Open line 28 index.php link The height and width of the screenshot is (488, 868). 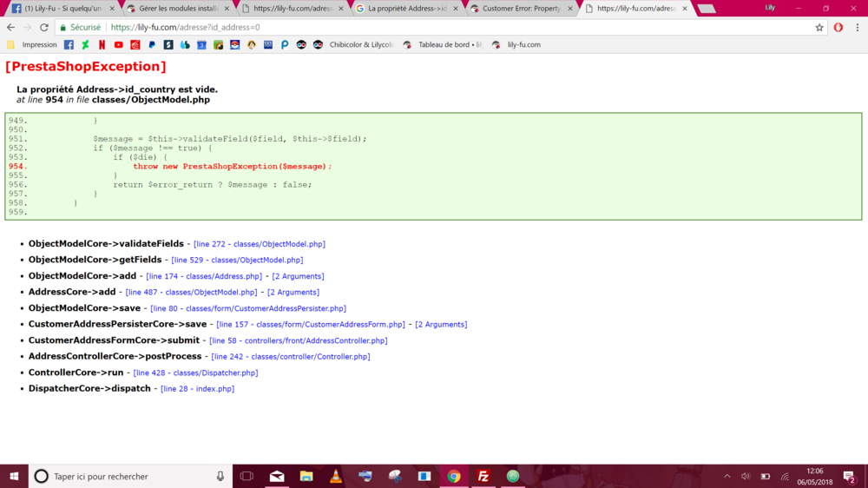click(x=198, y=389)
